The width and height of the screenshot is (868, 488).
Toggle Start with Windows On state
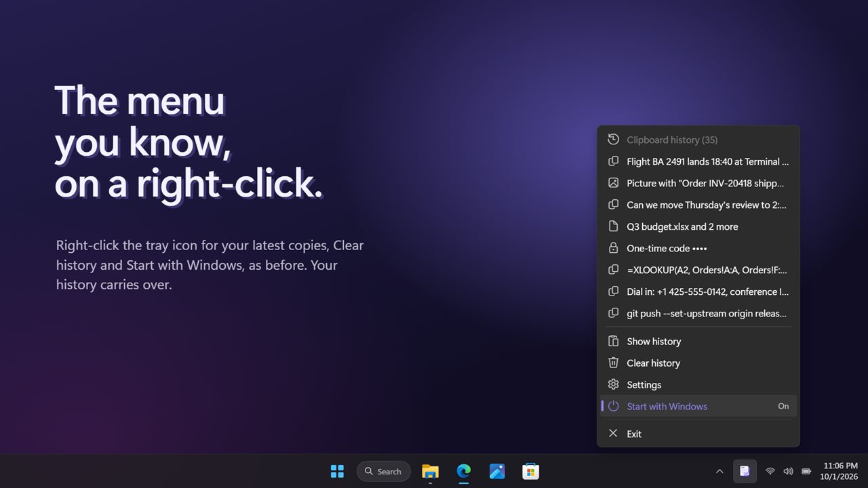783,406
